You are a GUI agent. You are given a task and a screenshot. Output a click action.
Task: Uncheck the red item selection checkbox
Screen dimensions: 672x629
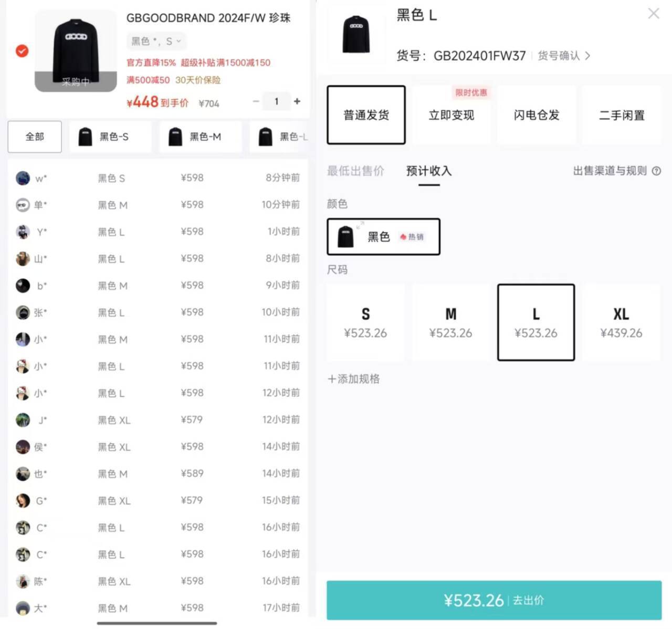point(22,51)
